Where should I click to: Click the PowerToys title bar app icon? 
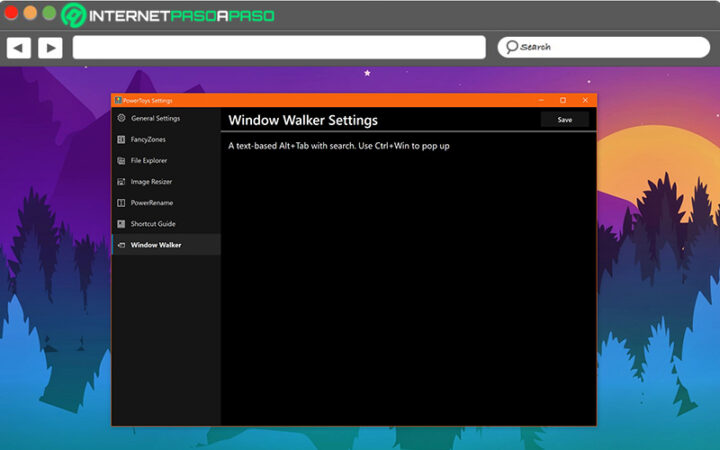118,100
